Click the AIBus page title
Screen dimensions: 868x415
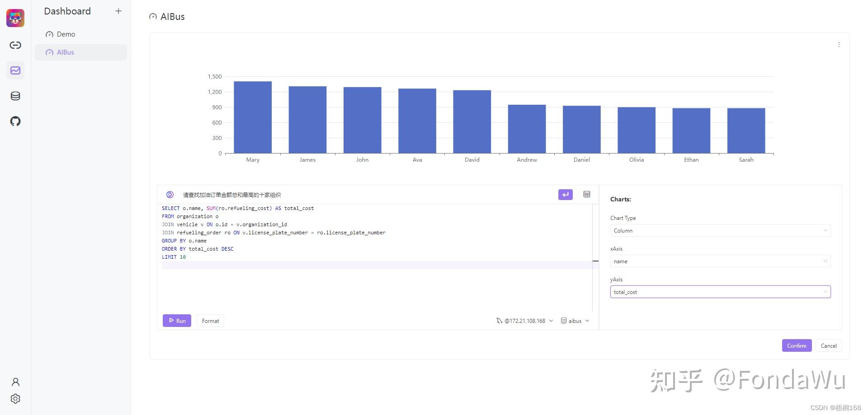(x=172, y=17)
